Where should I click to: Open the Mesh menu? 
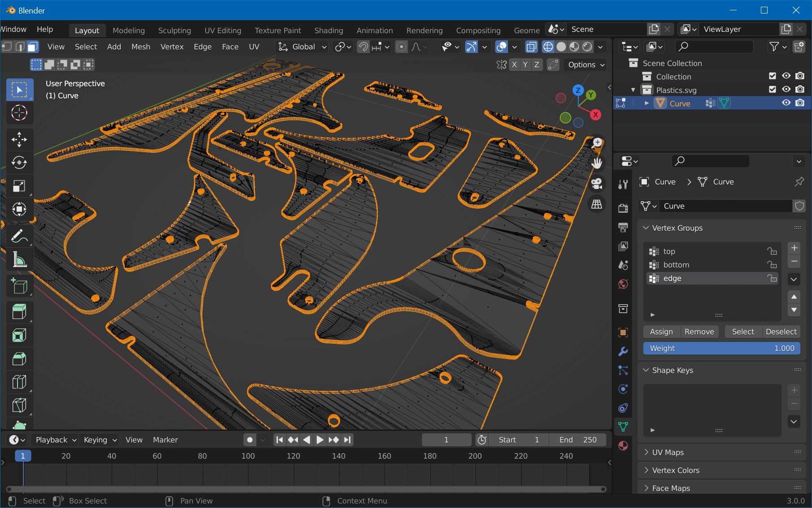pyautogui.click(x=141, y=47)
